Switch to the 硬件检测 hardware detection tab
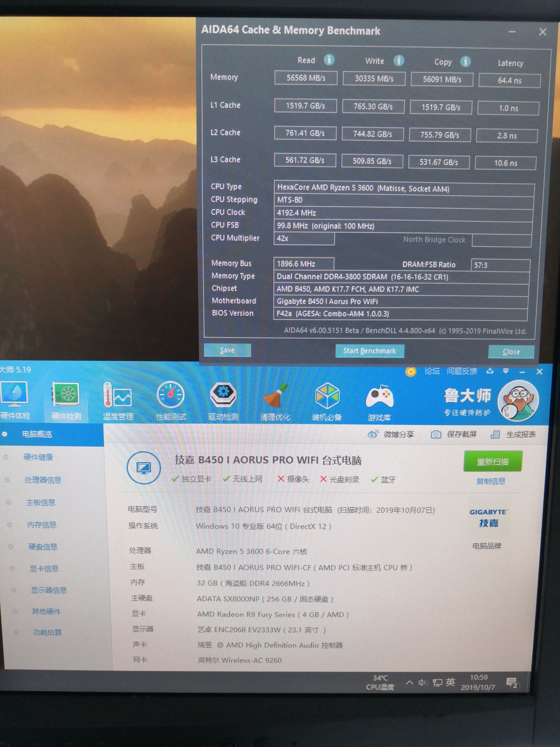This screenshot has height=747, width=560. [x=66, y=401]
